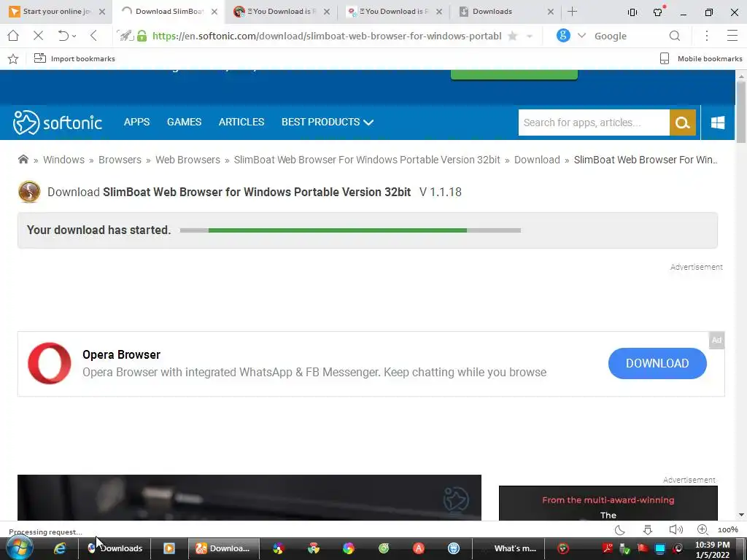
Task: Click the taskbar clock showing 10:39 PM
Action: (x=712, y=550)
